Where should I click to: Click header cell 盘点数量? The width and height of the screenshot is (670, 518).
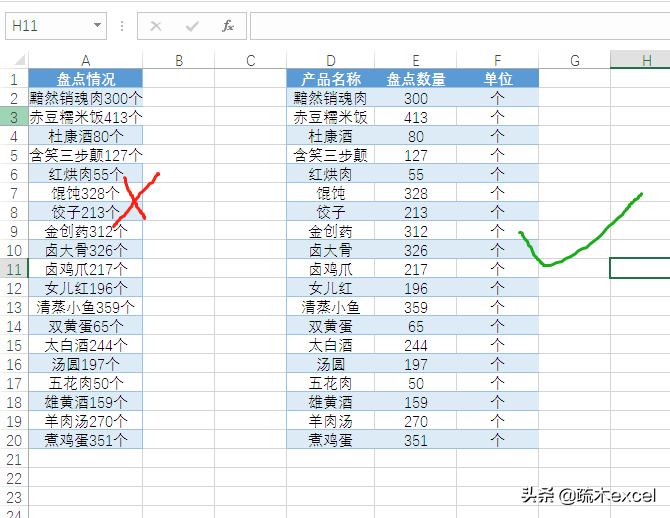[415, 79]
